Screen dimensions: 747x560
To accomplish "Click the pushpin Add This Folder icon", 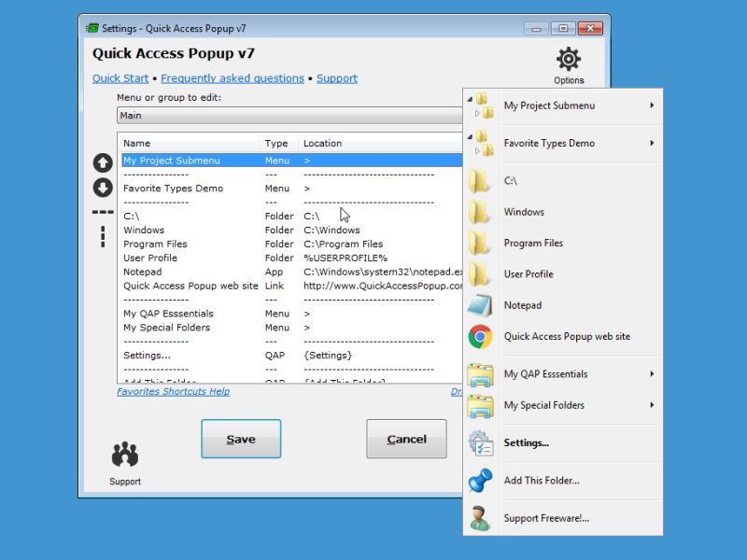I will [x=480, y=481].
